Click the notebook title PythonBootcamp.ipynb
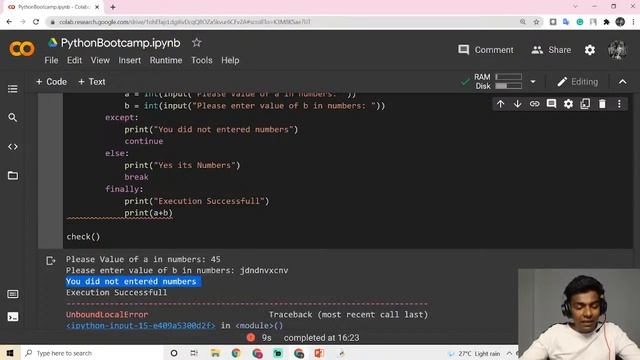 pos(120,43)
